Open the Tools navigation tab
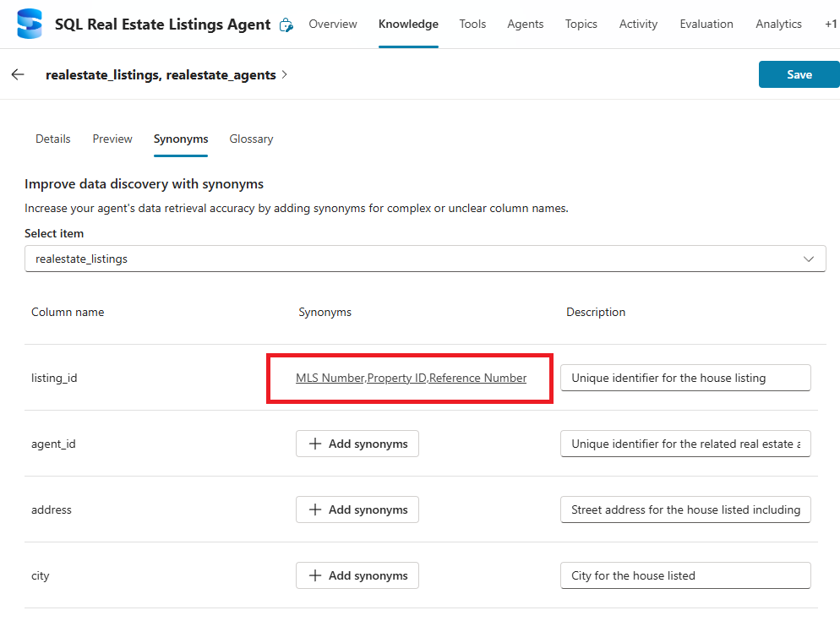This screenshot has height=643, width=840. (472, 24)
